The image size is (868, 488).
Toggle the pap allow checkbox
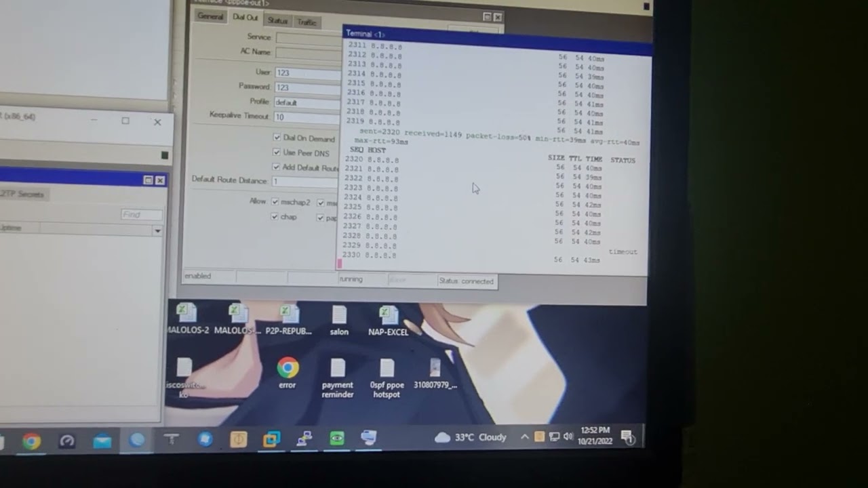[x=320, y=218]
